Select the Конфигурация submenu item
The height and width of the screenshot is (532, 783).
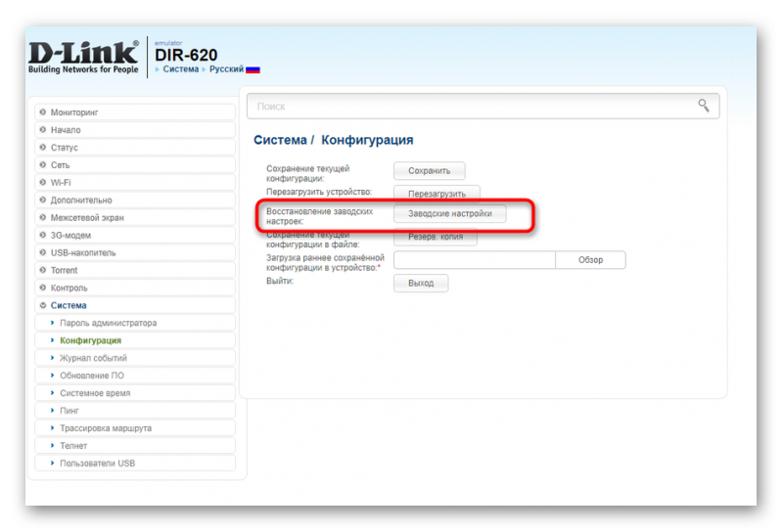click(x=135, y=340)
